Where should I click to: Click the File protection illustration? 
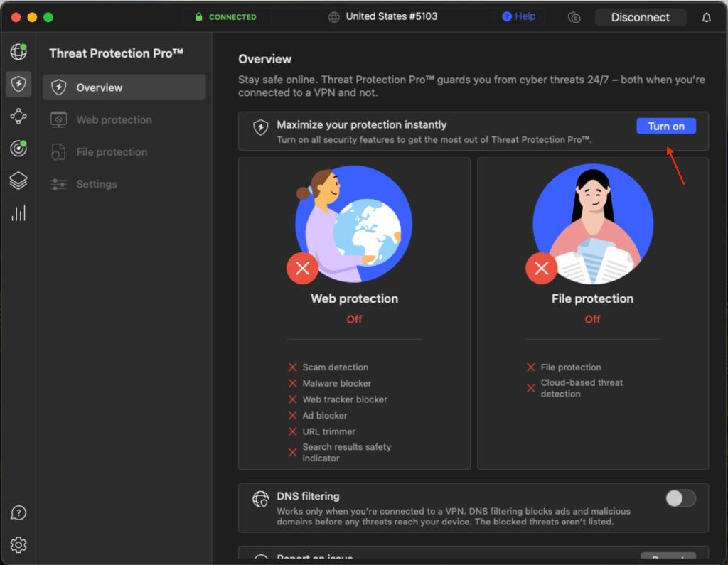tap(592, 224)
